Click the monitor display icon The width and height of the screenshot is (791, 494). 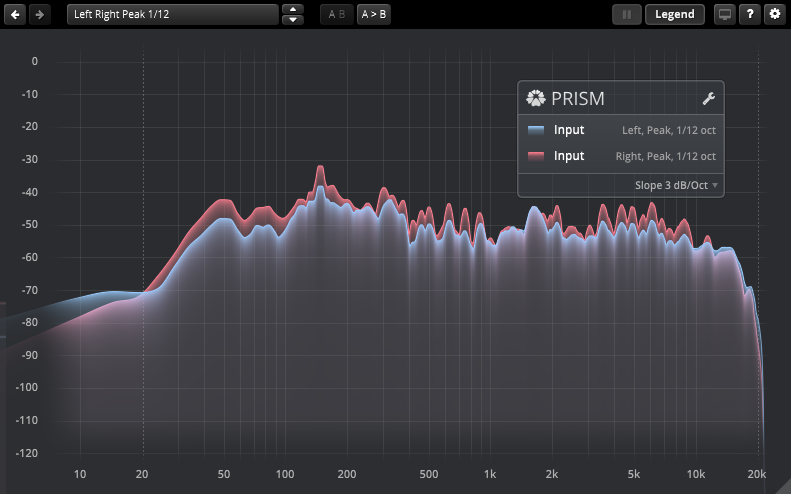tap(724, 15)
